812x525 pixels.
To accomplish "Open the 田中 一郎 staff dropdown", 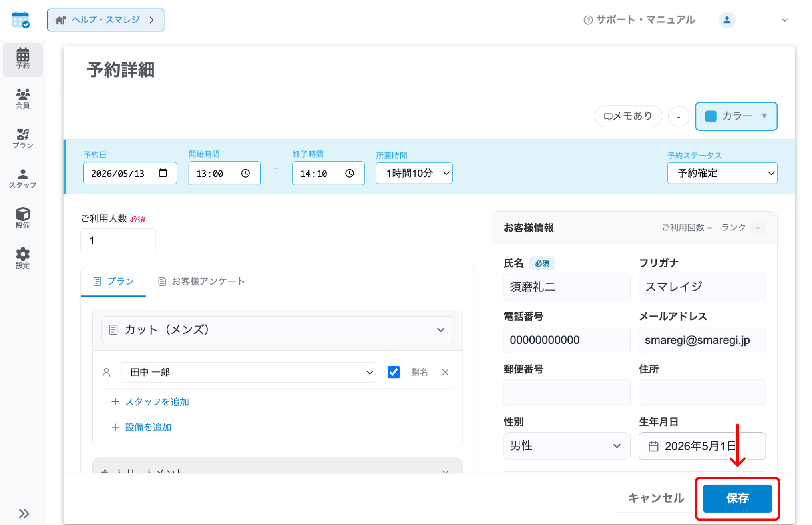I will (x=248, y=372).
